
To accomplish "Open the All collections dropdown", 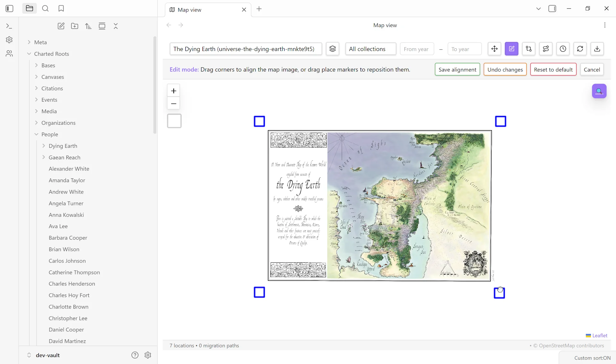I will 371,49.
